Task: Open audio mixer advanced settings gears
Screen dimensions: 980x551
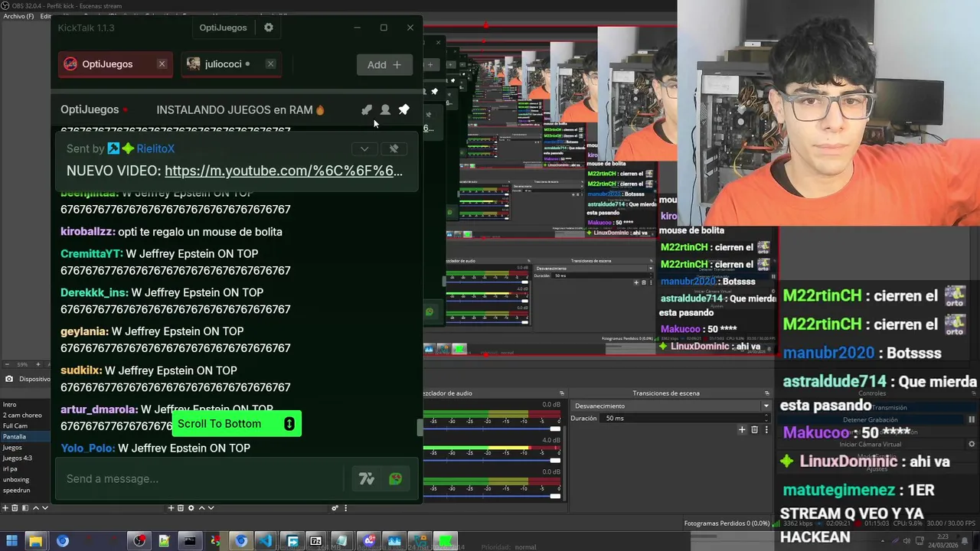Action: pos(335,508)
